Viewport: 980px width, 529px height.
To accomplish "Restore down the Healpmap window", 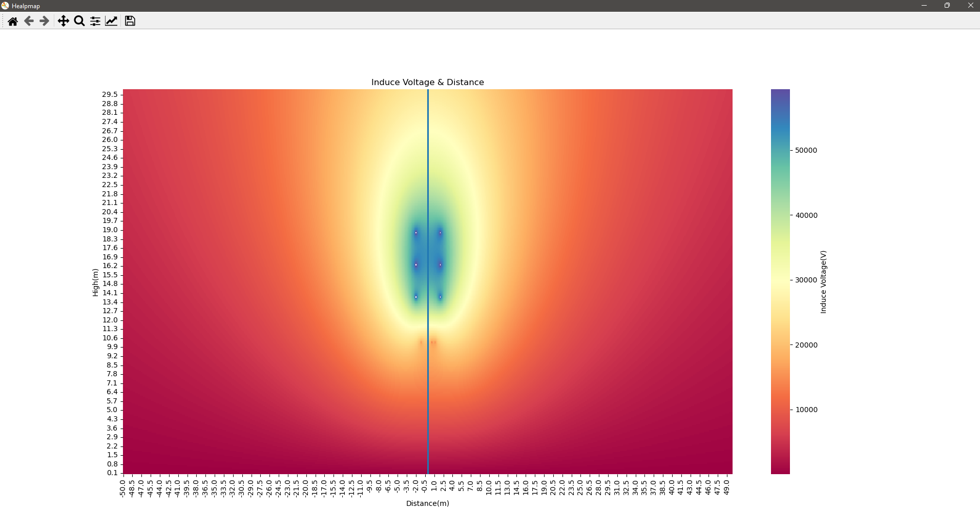I will (947, 6).
